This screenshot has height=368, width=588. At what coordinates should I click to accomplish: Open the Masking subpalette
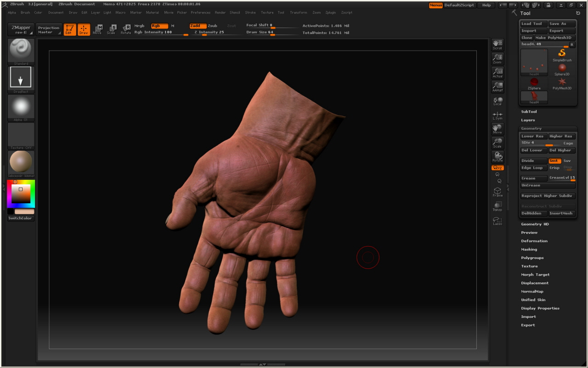[x=529, y=249]
